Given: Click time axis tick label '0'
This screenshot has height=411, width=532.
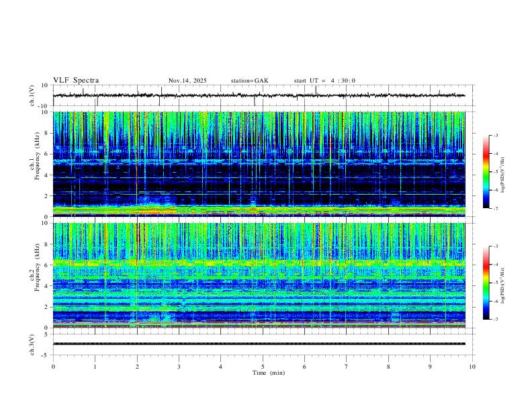Looking at the screenshot, I should pos(53,367).
